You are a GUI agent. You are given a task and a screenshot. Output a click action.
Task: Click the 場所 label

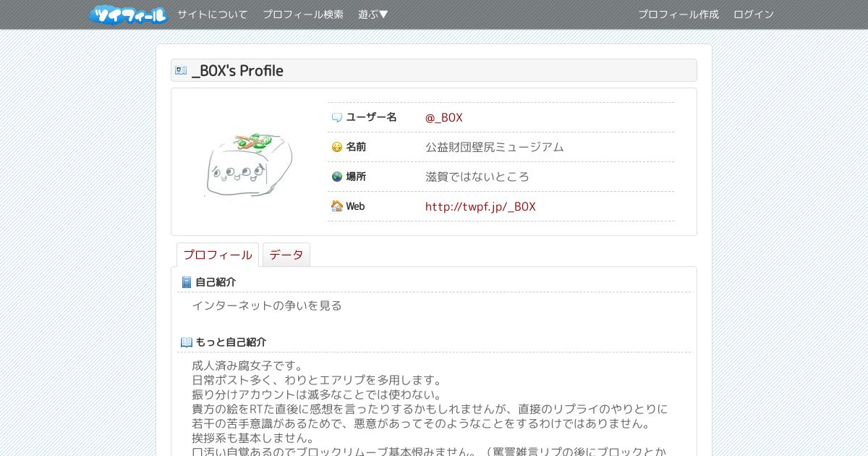click(x=356, y=177)
